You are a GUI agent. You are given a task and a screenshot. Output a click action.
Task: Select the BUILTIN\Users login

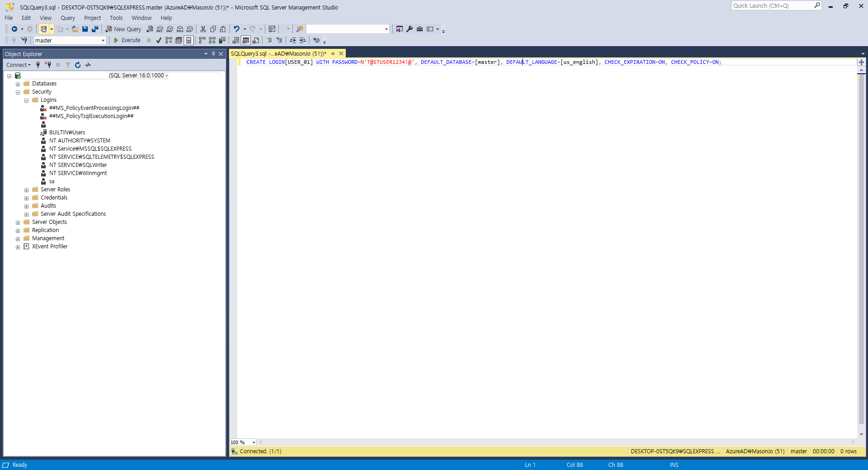(x=67, y=133)
